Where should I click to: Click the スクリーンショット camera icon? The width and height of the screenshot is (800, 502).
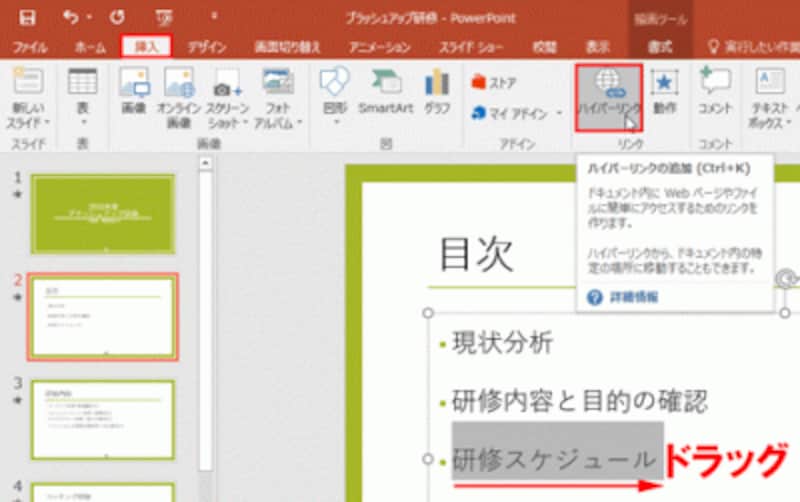pos(227,84)
